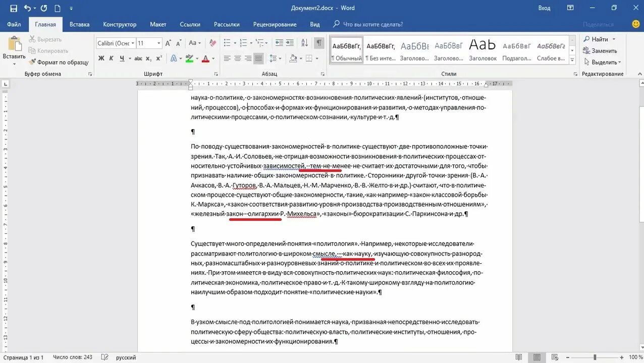Switch to the Конструктор tab
Image resolution: width=644 pixels, height=363 pixels.
[120, 24]
